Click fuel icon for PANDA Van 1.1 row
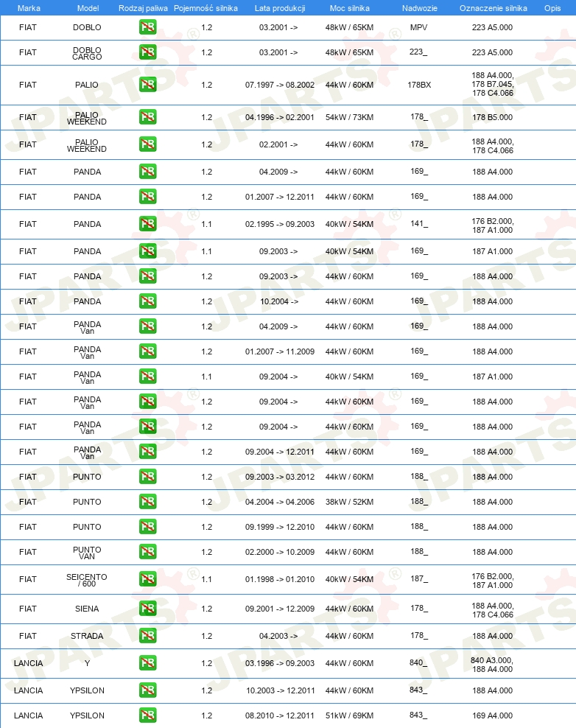576x728 pixels. point(147,377)
